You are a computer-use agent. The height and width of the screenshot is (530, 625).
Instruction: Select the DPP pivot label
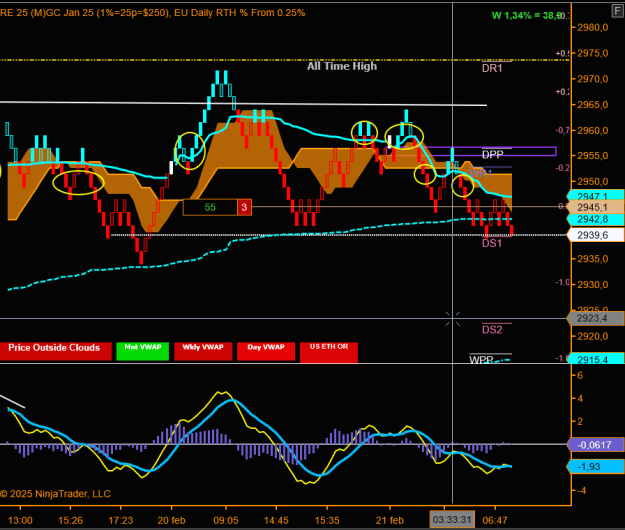click(492, 154)
